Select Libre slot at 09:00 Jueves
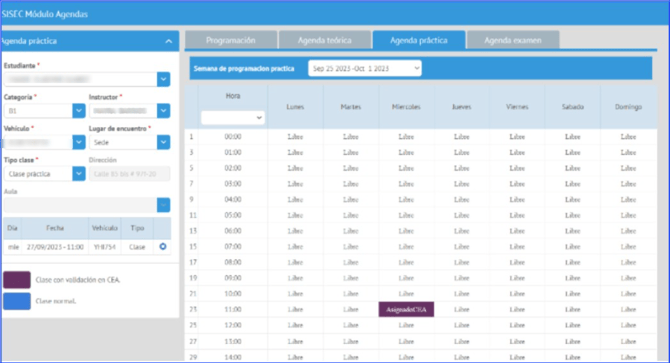 click(461, 278)
